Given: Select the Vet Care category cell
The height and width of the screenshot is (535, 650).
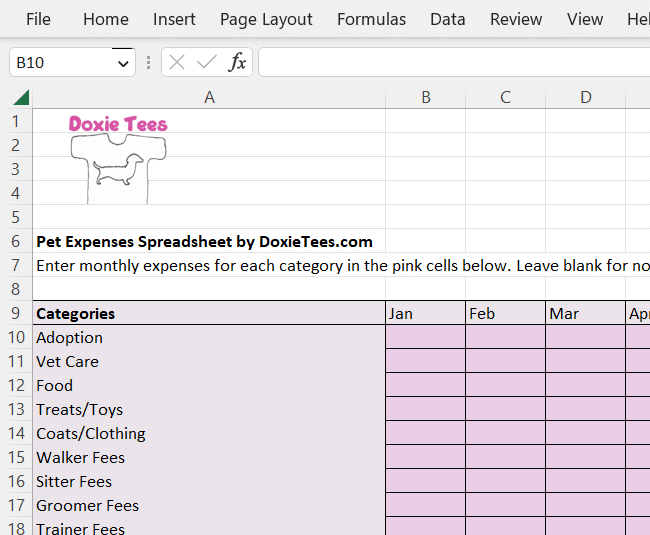Looking at the screenshot, I should (209, 361).
